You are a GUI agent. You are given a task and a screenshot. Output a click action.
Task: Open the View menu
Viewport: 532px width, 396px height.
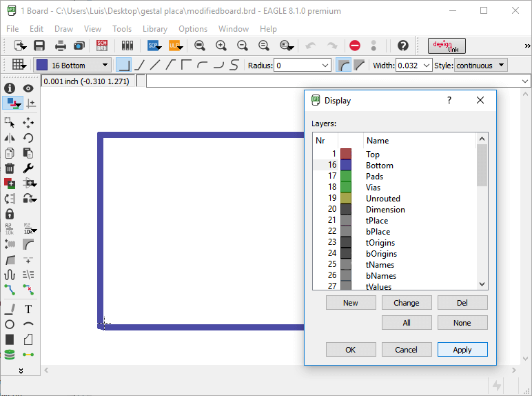coord(92,29)
